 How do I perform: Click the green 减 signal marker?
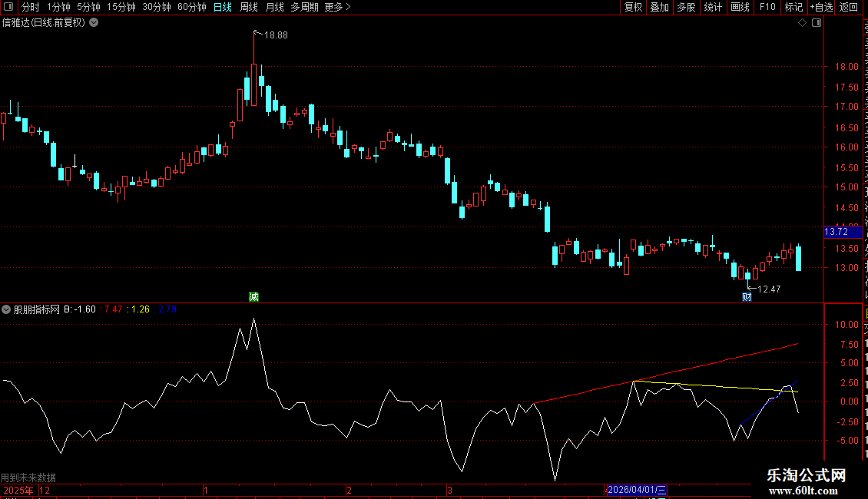click(x=253, y=296)
